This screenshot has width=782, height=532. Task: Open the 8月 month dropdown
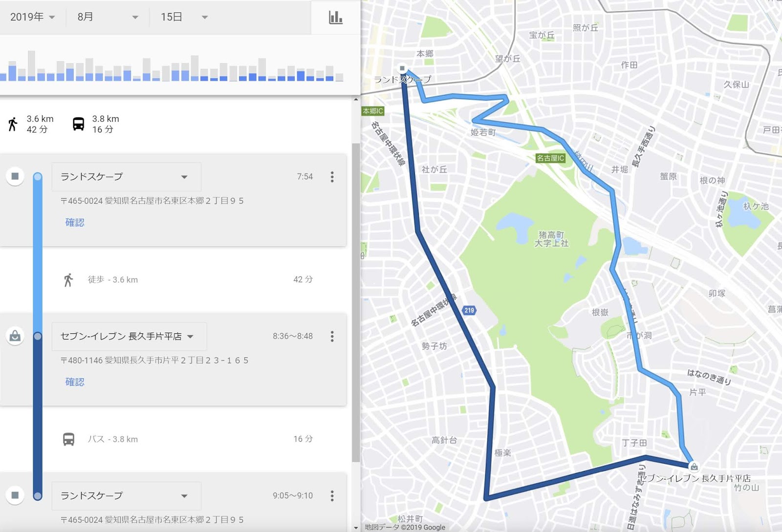pyautogui.click(x=108, y=17)
